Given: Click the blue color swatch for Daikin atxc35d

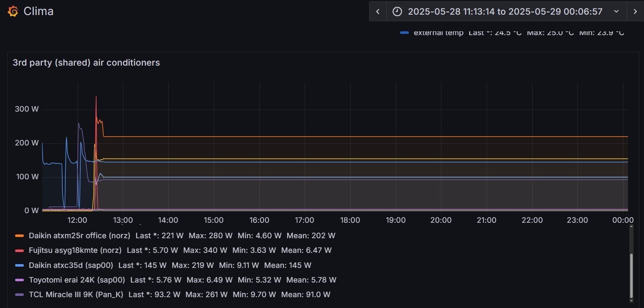Looking at the screenshot, I should tap(20, 265).
